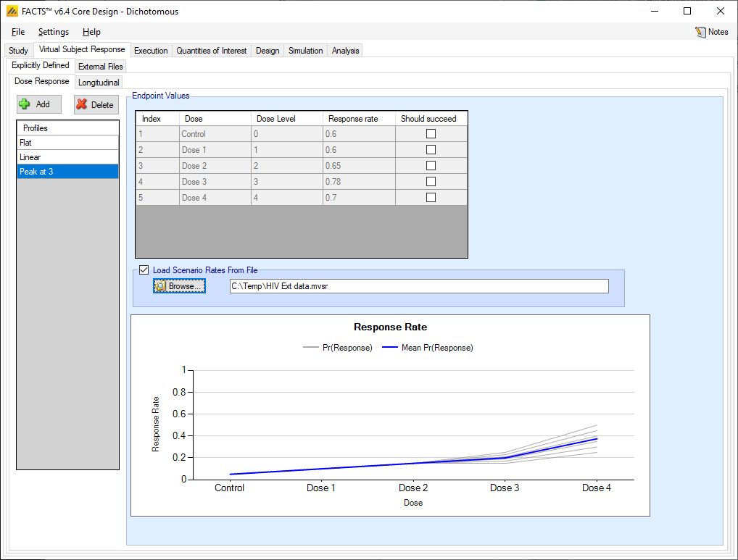
Task: Open the External Files tab
Action: pos(101,67)
